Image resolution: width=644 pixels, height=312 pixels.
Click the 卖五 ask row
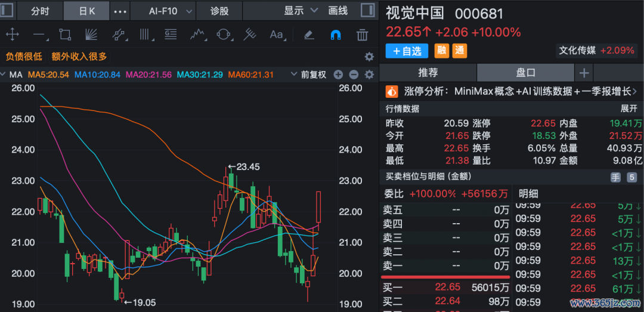[x=445, y=211]
